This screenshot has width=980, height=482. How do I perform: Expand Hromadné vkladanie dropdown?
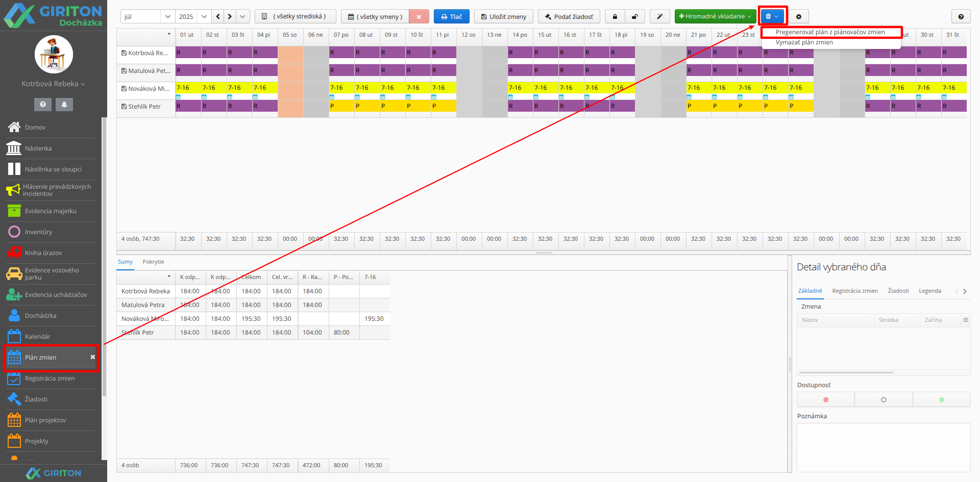[x=715, y=16]
